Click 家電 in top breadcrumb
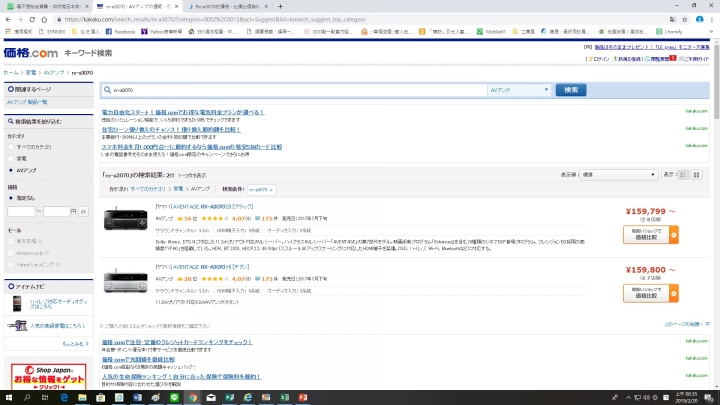Image resolution: width=720 pixels, height=405 pixels. [x=31, y=73]
